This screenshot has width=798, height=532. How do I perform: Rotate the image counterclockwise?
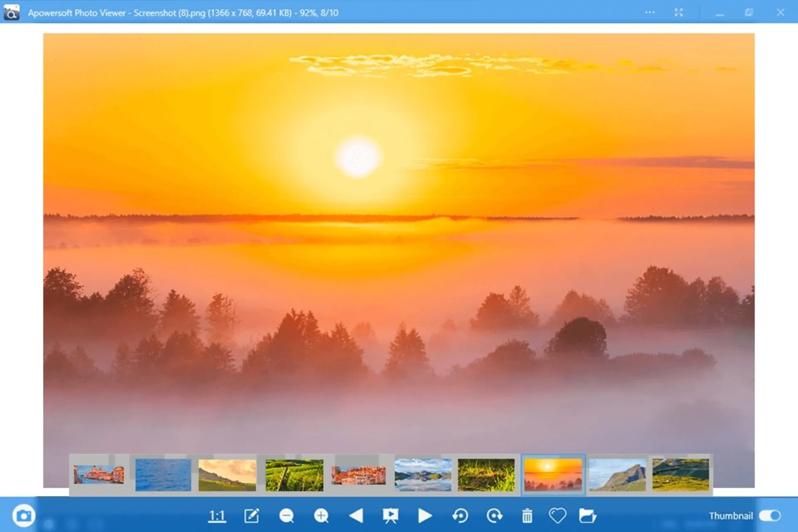click(x=459, y=515)
